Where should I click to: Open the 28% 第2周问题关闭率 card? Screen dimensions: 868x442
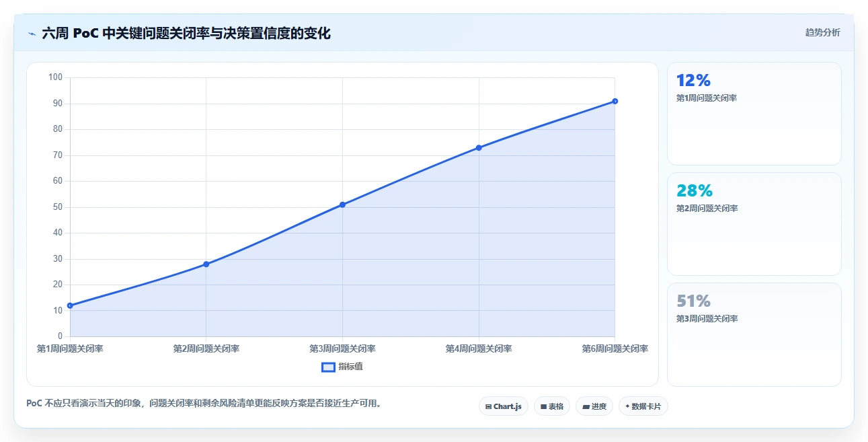[754, 224]
